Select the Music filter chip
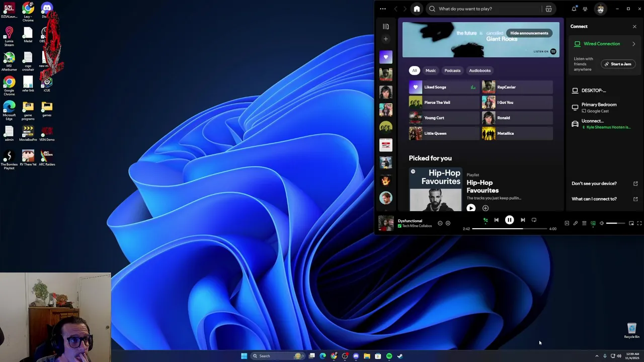The height and width of the screenshot is (362, 644). click(431, 70)
